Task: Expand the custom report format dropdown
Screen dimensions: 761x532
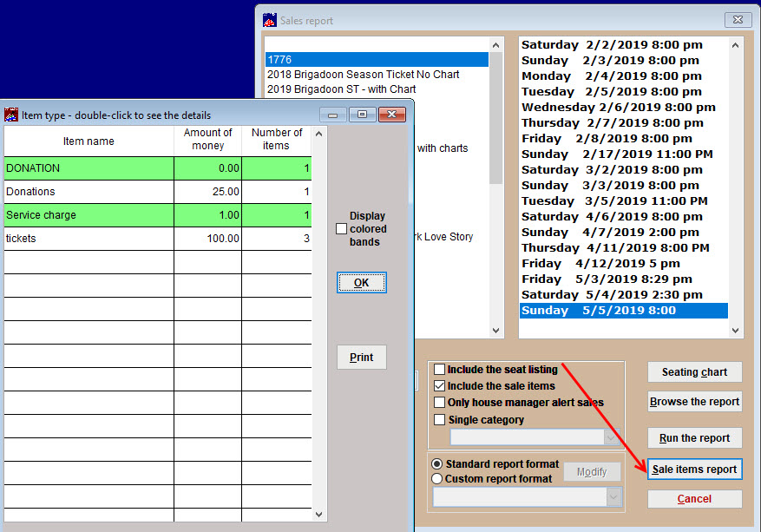Action: pos(613,497)
